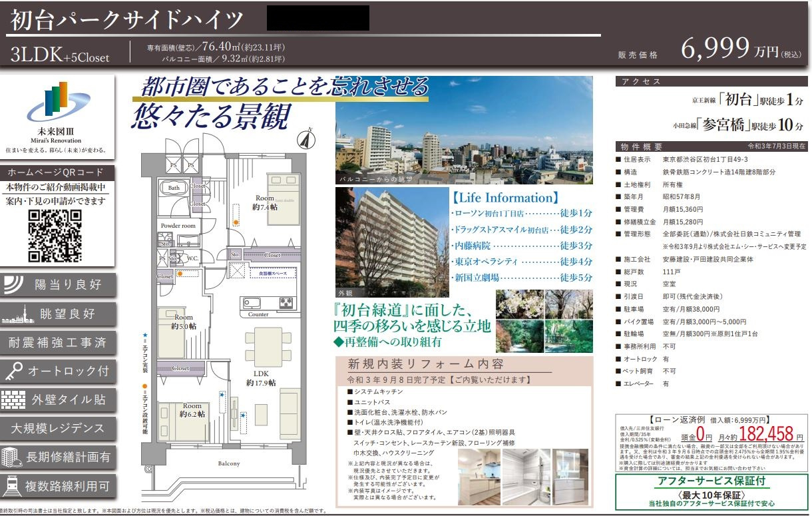This screenshot has height=516, width=812.
Task: Open the exterior building photo
Action: tap(391, 241)
